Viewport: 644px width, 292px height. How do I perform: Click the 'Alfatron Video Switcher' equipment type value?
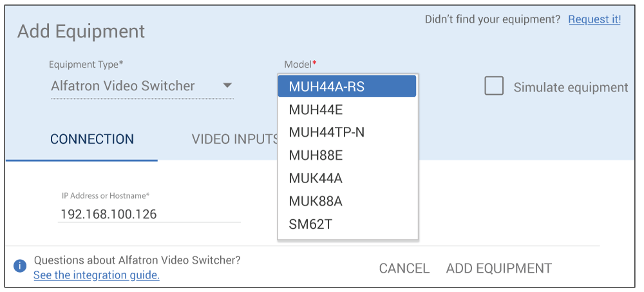pos(122,86)
